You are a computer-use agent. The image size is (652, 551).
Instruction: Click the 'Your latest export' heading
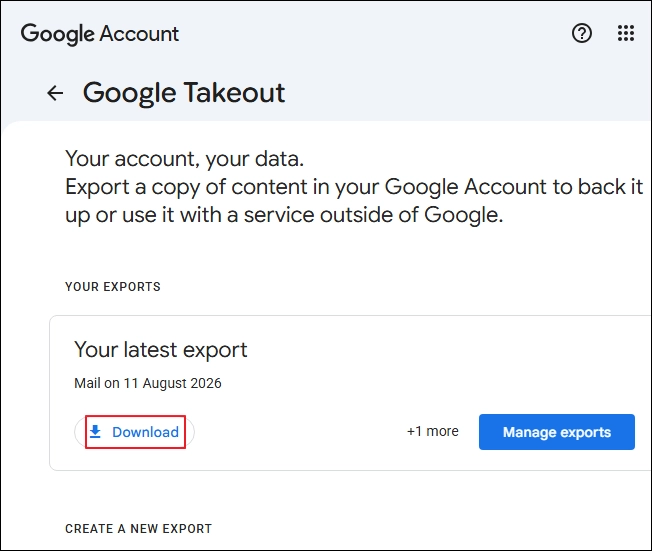161,350
